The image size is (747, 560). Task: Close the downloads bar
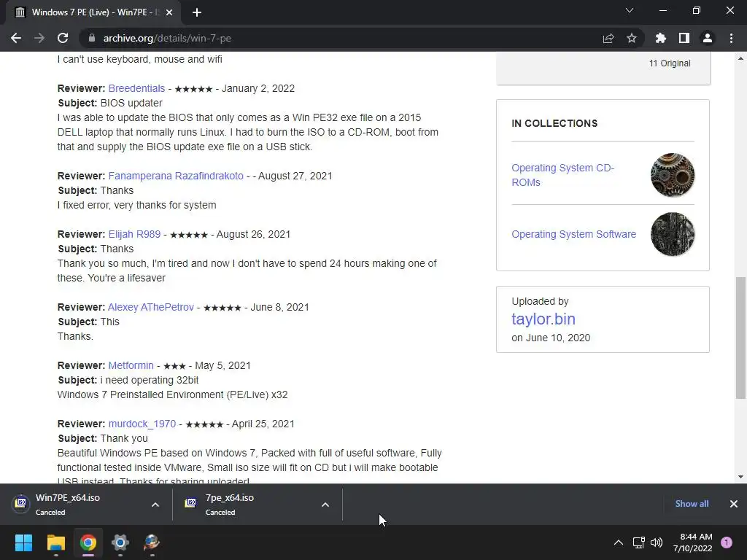click(x=734, y=504)
